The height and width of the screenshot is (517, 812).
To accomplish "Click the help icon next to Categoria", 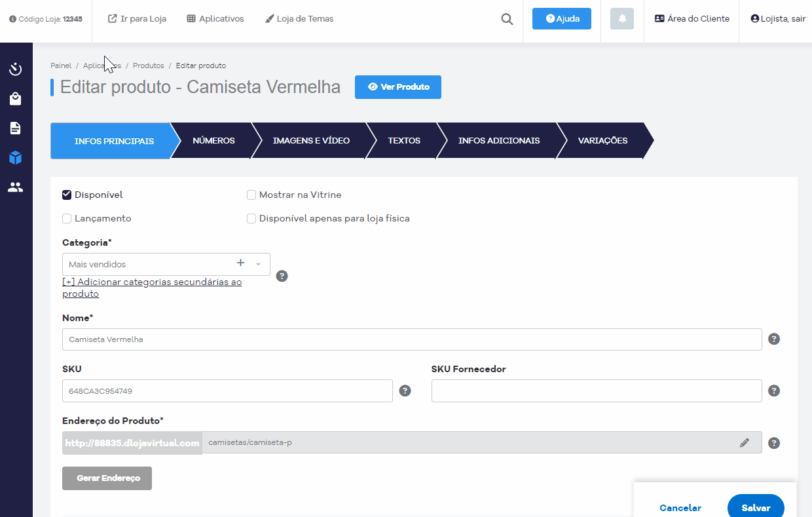I will 282,276.
